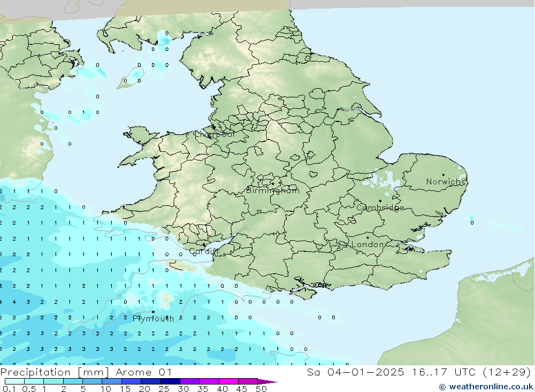Click the 'Sa 04-01-2025' date text
Viewport: 535px width, 392px height.
[x=356, y=372]
